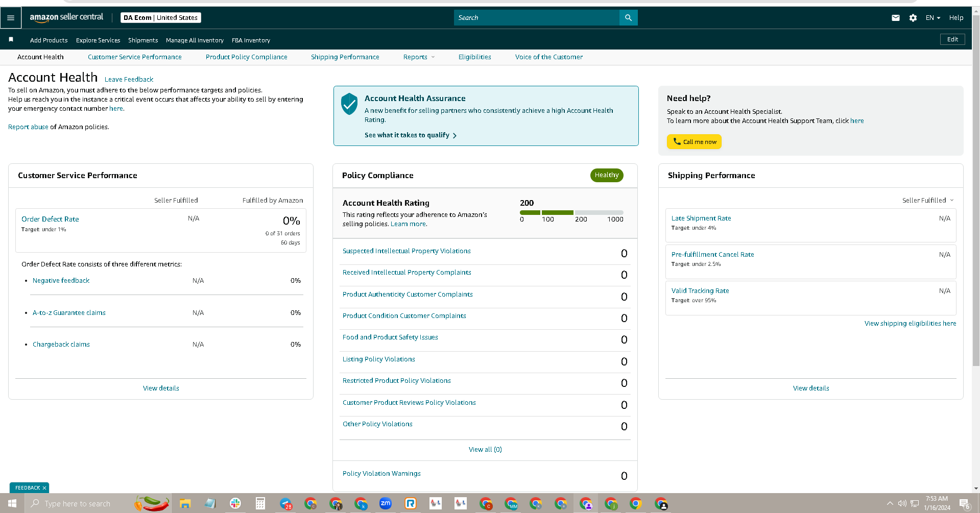
Task: Open the Shipping Performance tab
Action: pos(345,57)
